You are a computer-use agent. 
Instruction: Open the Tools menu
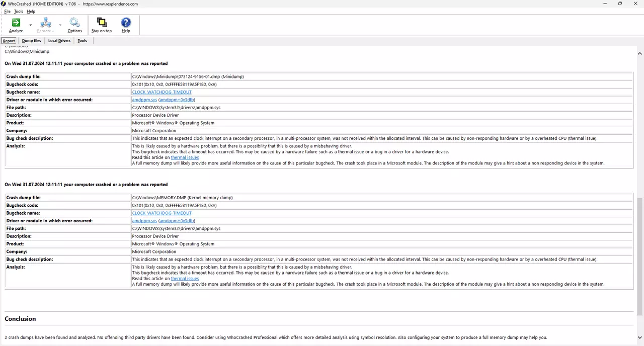(19, 11)
